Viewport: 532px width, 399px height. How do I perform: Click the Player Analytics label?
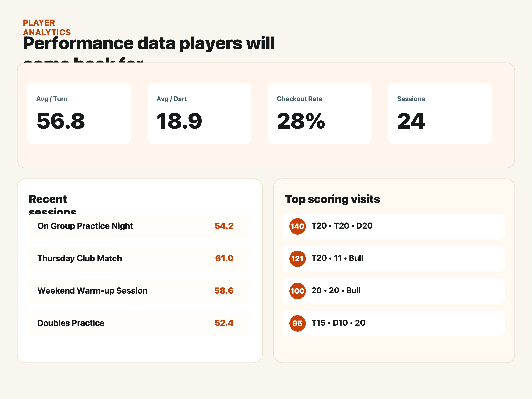(x=47, y=27)
